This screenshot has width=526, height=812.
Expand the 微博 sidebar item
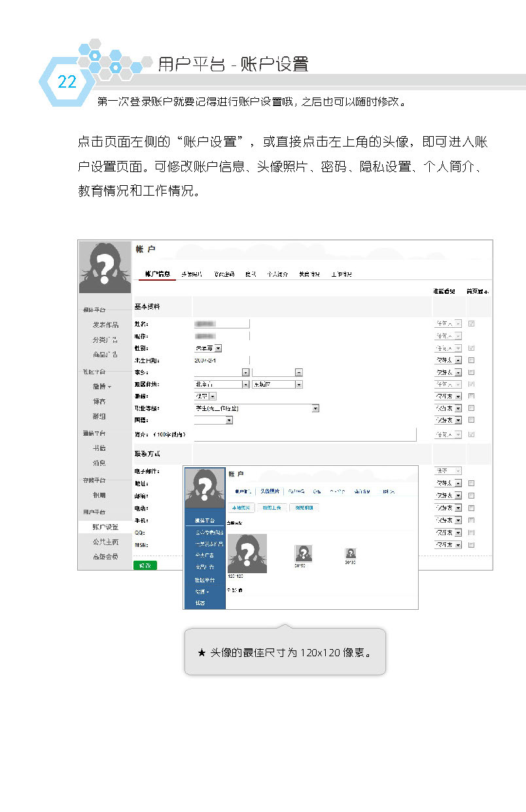102,387
